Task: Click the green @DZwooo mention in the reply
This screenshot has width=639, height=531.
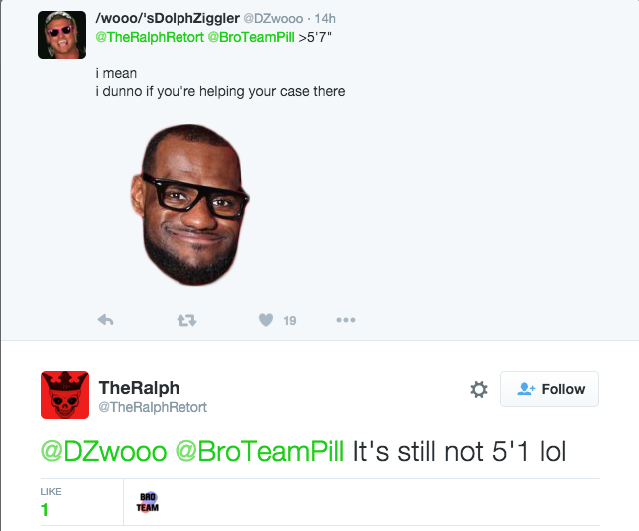Action: point(104,452)
